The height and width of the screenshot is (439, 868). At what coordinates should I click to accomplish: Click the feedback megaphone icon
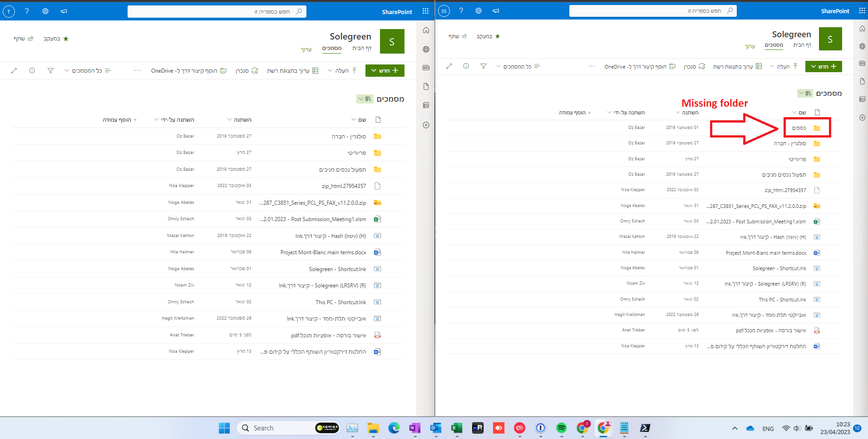point(64,11)
